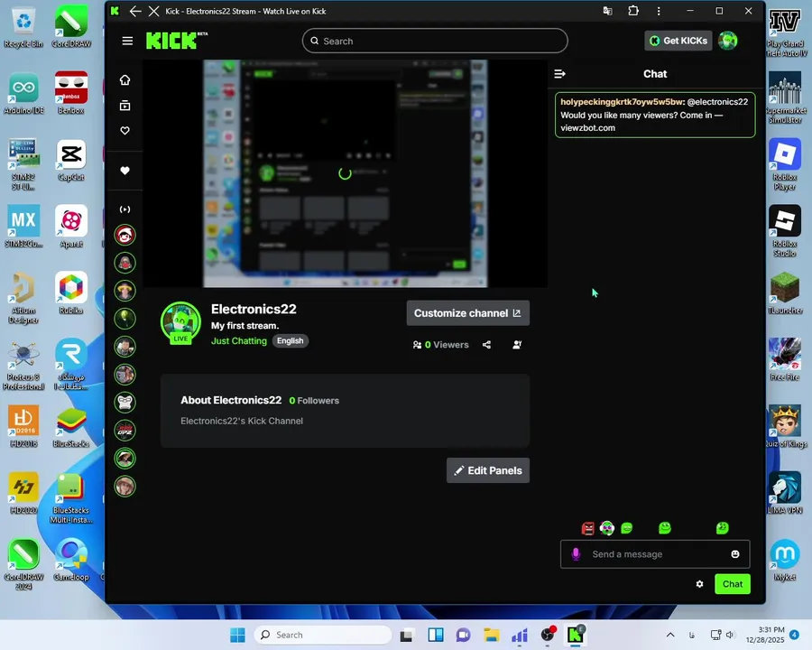Focus the Send a message input
The width and height of the screenshot is (812, 650).
[x=655, y=554]
